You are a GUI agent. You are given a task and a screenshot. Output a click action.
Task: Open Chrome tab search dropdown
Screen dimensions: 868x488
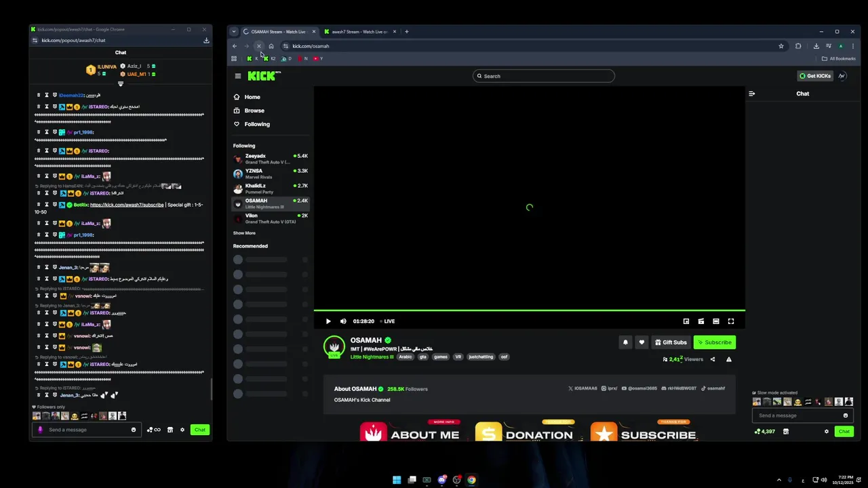tap(234, 32)
